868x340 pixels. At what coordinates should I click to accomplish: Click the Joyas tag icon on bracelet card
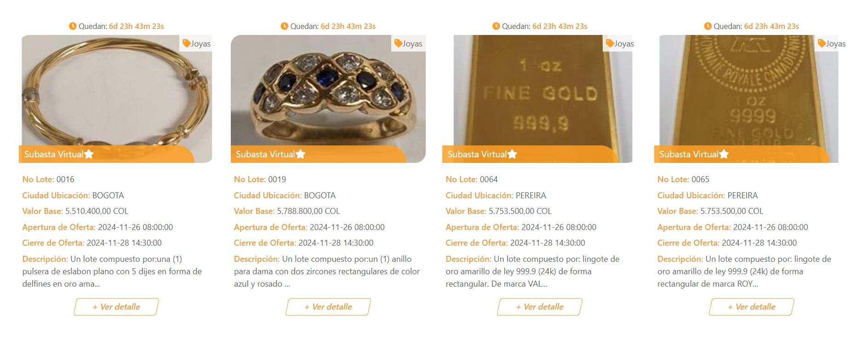click(186, 44)
